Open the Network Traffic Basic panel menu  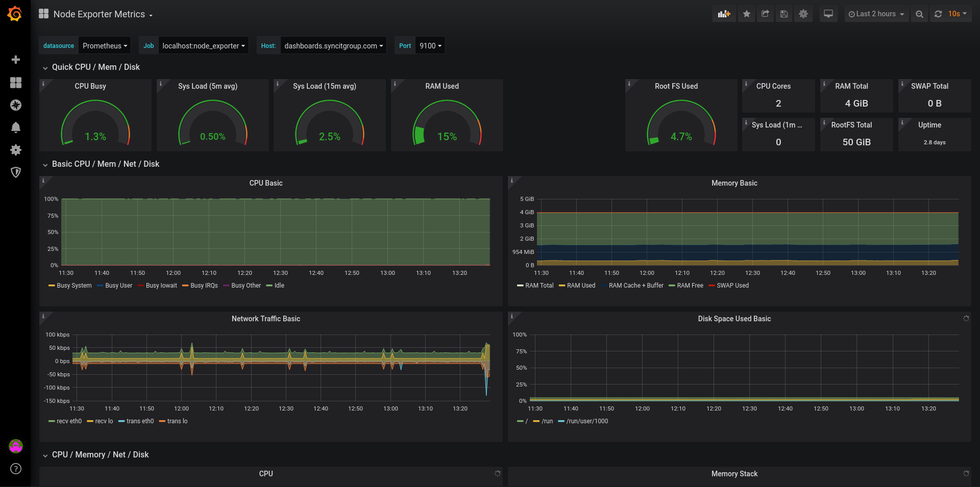pos(265,319)
